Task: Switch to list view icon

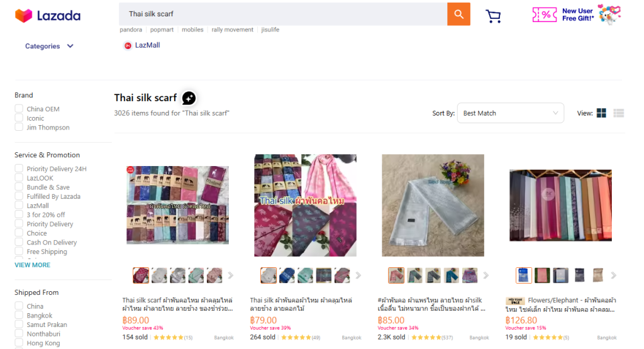Action: pyautogui.click(x=619, y=113)
